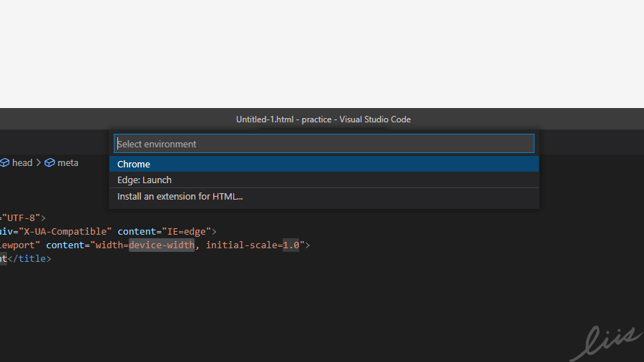
Task: Click the closing title tag in editor
Action: [x=29, y=258]
